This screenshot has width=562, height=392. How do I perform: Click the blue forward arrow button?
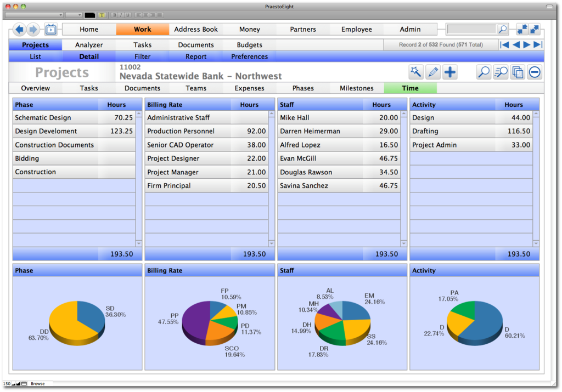[33, 30]
